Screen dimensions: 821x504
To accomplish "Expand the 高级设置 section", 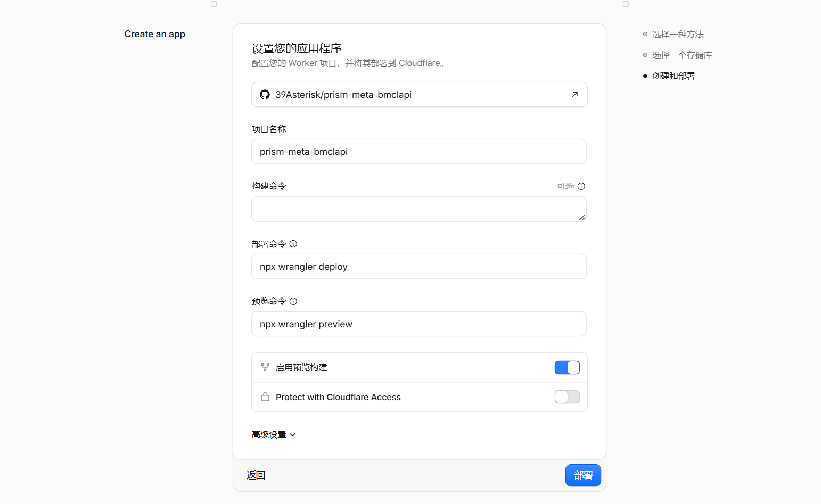I will pyautogui.click(x=274, y=435).
